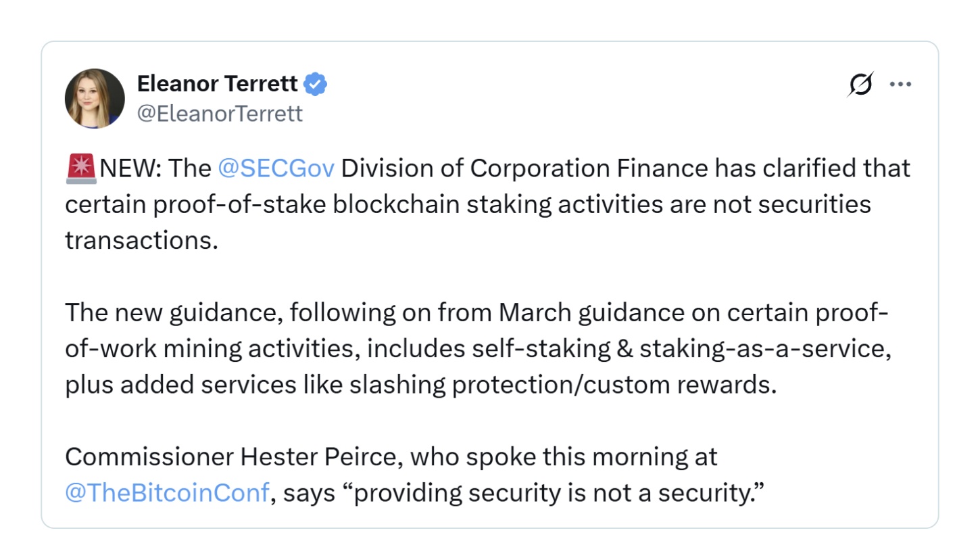Viewport: 980px width, 560px height.
Task: Click the red siren emoji
Action: [x=82, y=168]
